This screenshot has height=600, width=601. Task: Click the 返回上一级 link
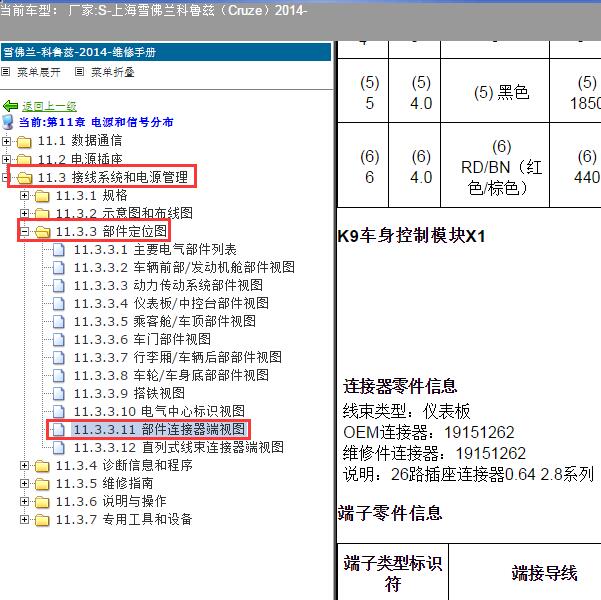click(49, 106)
